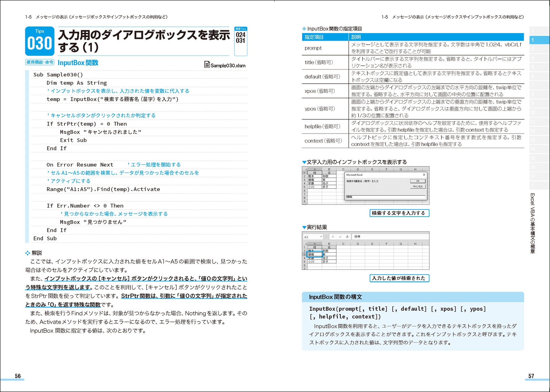
Task: Select column H header in 実行結果 screenshot
Action: coord(415,244)
